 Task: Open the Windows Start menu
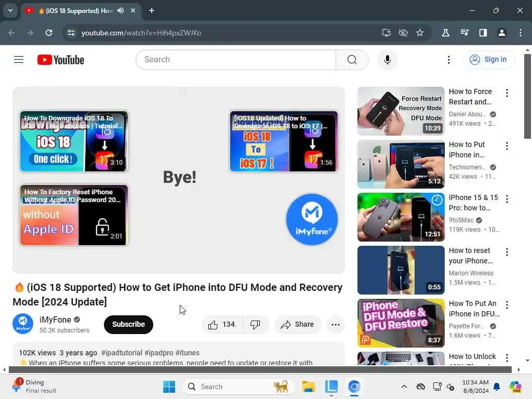pos(169,387)
